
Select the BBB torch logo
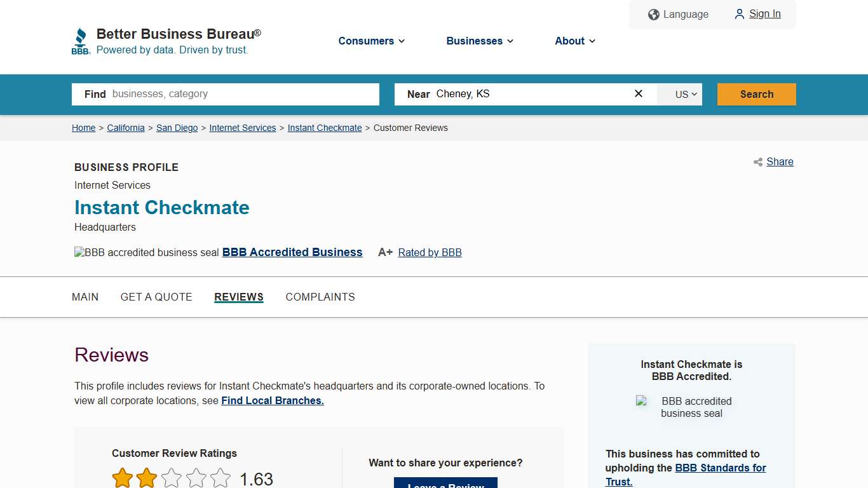[81, 40]
